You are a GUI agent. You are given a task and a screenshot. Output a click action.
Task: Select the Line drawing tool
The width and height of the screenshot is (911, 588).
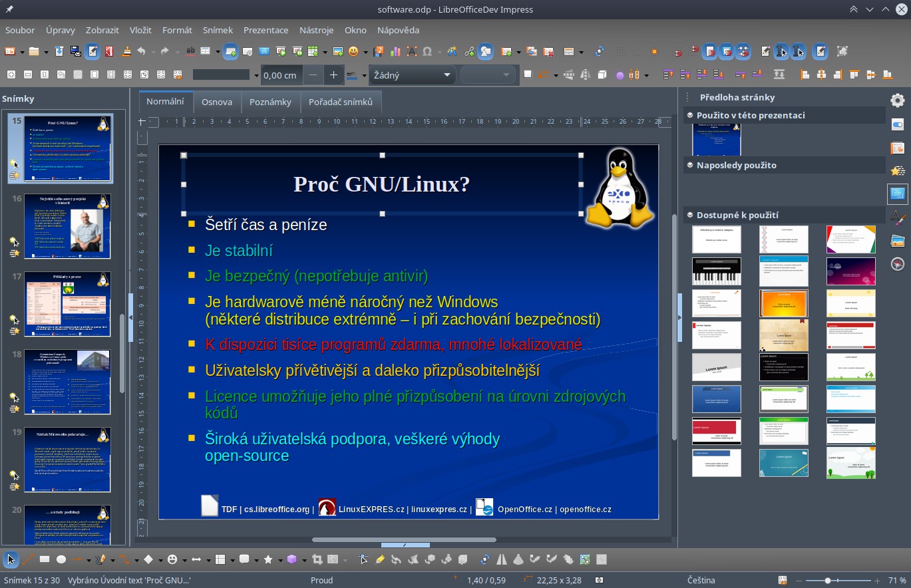(28, 559)
